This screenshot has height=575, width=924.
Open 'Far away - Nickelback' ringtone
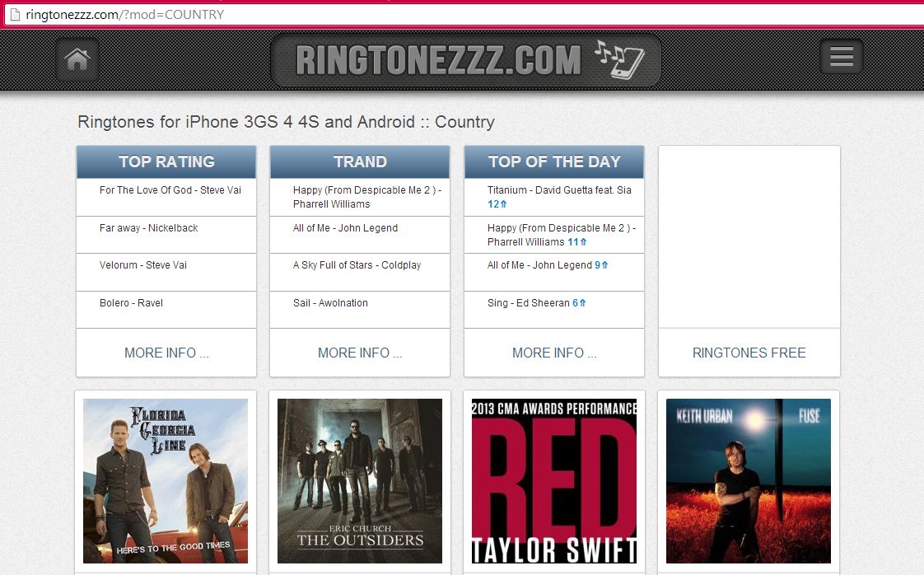click(148, 227)
